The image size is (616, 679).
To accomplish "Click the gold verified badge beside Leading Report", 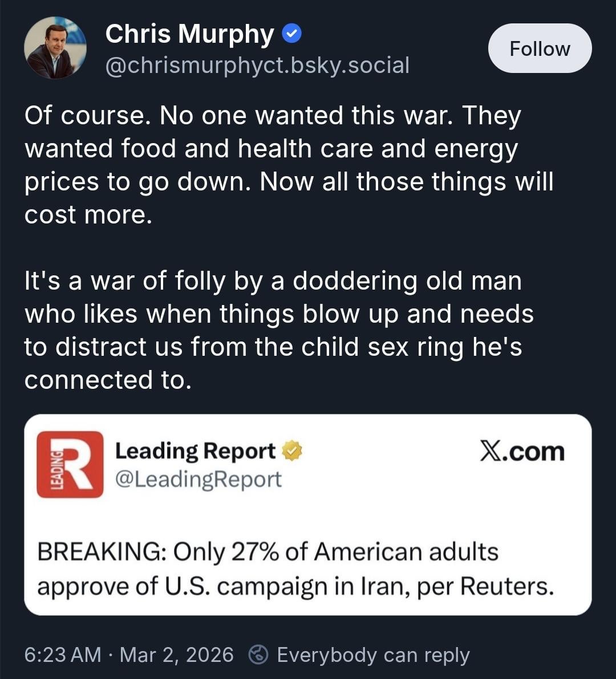I will pyautogui.click(x=293, y=452).
